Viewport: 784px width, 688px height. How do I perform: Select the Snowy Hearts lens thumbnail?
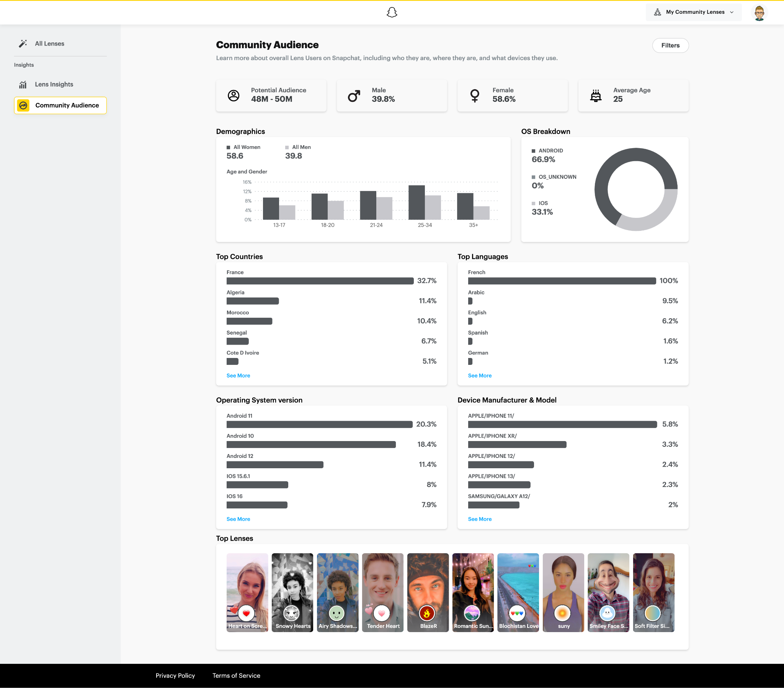click(x=292, y=592)
